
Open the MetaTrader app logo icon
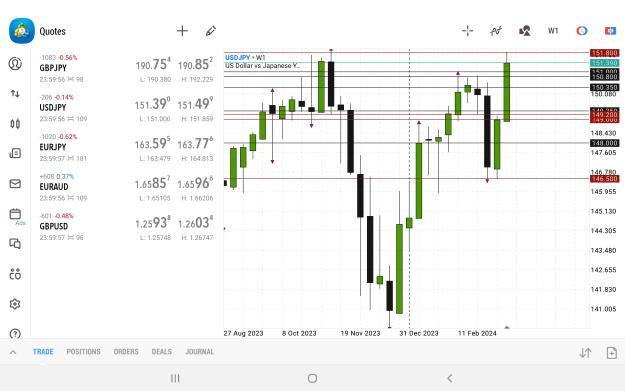[x=22, y=31]
